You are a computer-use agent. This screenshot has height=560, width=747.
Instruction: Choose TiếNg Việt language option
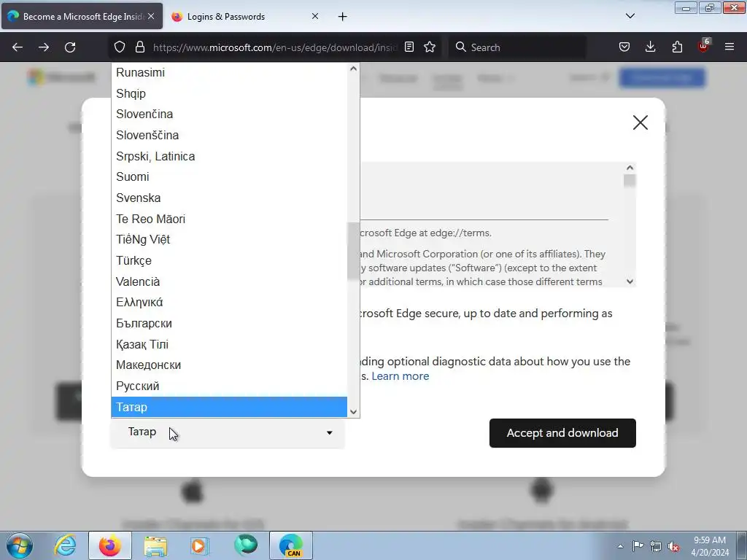click(x=229, y=239)
